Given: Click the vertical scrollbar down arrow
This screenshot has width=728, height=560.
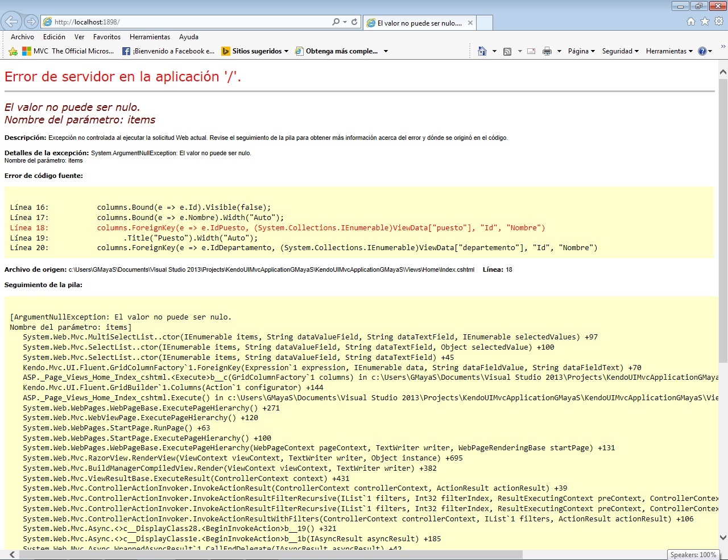Looking at the screenshot, I should (723, 537).
